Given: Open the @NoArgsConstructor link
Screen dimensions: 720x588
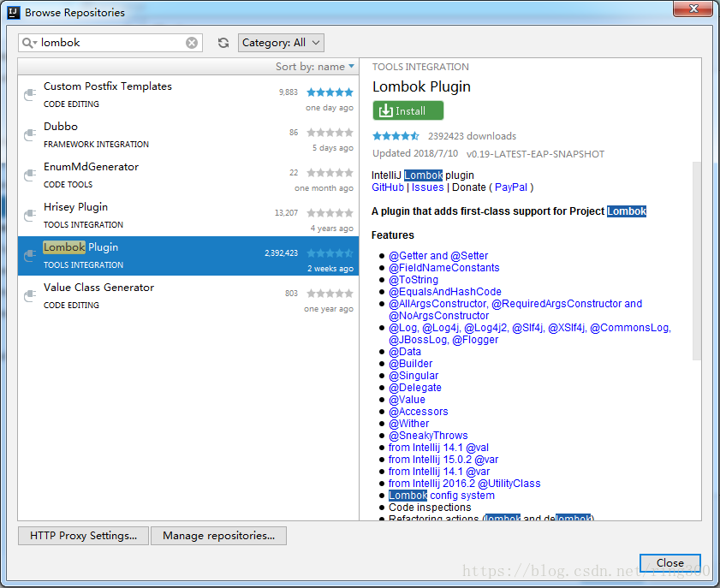Looking at the screenshot, I should pos(438,316).
